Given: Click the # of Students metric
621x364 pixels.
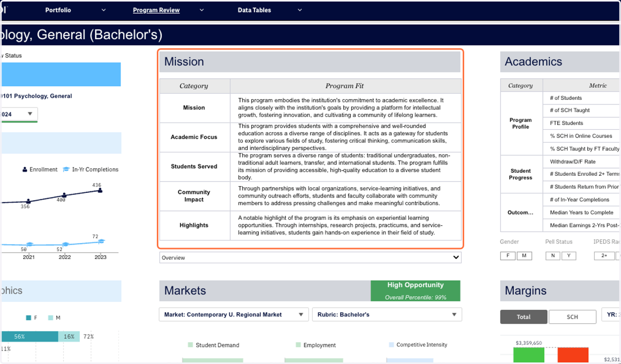Looking at the screenshot, I should coord(566,98).
